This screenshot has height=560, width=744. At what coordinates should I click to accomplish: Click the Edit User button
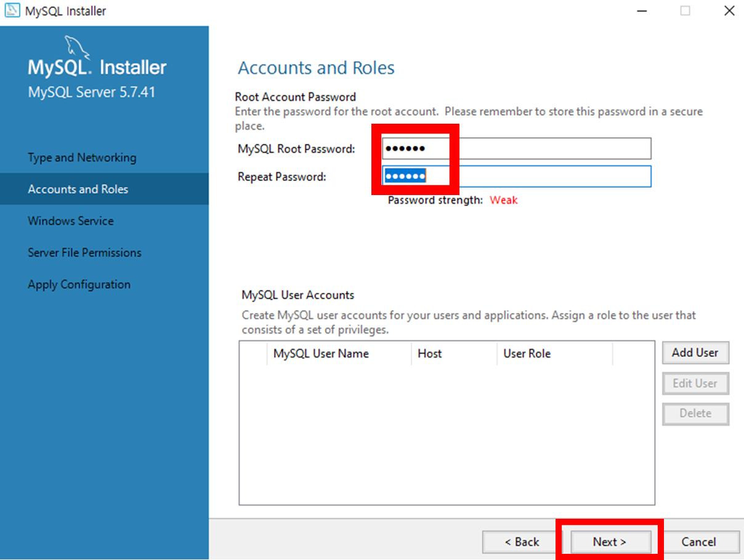point(695,383)
